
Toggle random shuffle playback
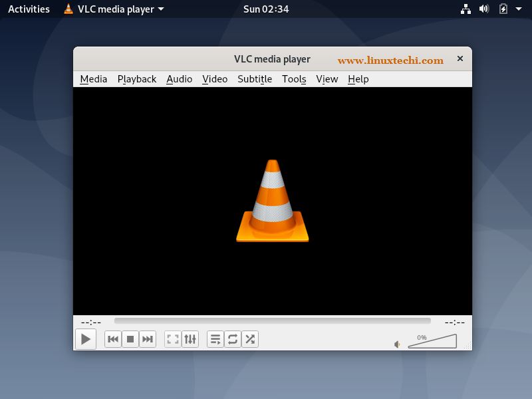pyautogui.click(x=250, y=339)
